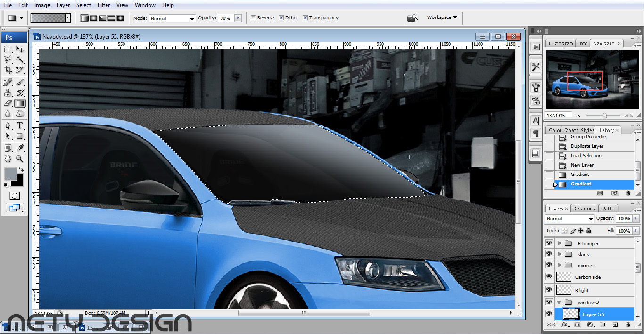644x334 pixels.
Task: Select the Sponge tool
Action: [x=20, y=114]
